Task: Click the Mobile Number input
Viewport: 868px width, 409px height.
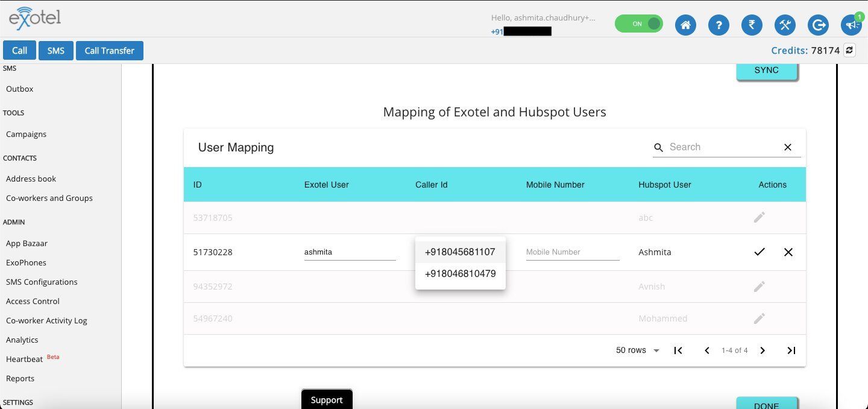Action: click(x=573, y=252)
